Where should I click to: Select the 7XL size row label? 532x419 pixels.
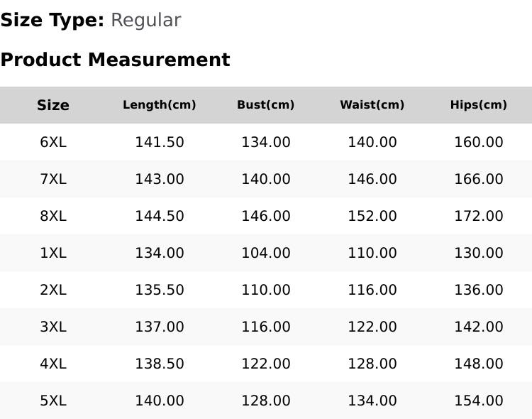(x=53, y=179)
